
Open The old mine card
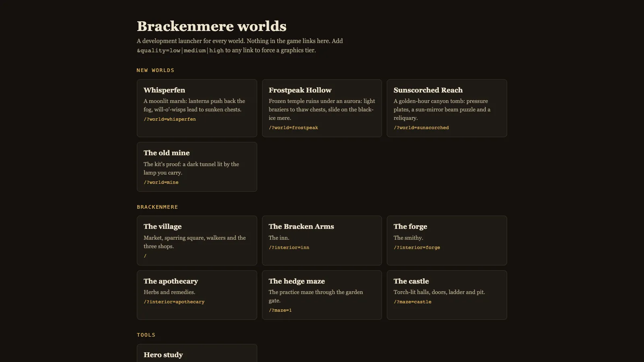coord(197,167)
